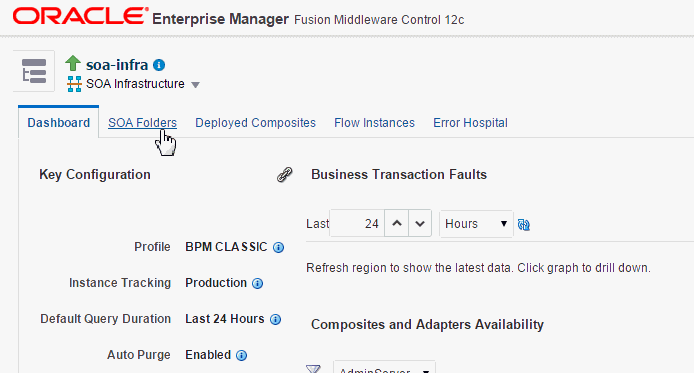The width and height of the screenshot is (694, 373).
Task: Decrease the Last hours value with down arrow
Action: [420, 223]
